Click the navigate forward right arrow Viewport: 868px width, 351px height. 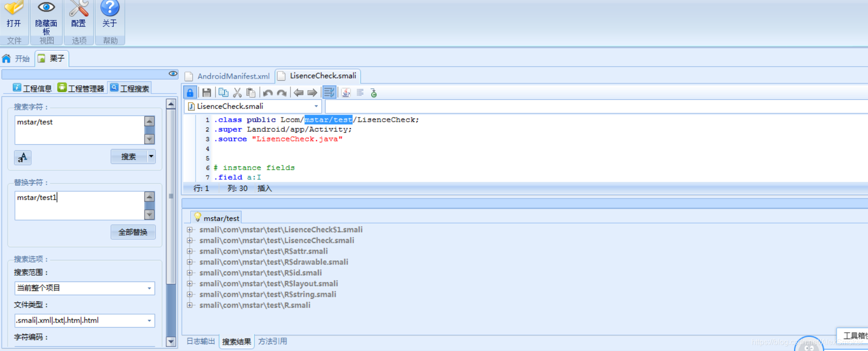(312, 93)
